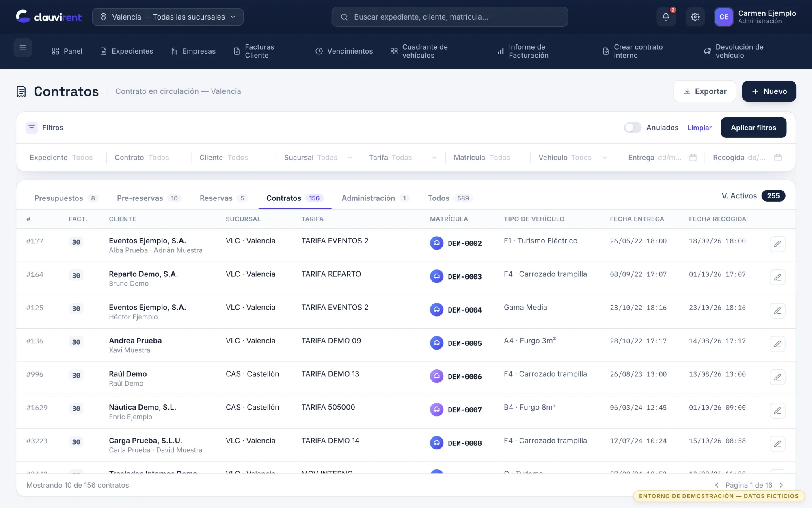Image resolution: width=812 pixels, height=508 pixels.
Task: Open Vencimientos navigation item
Action: (344, 51)
